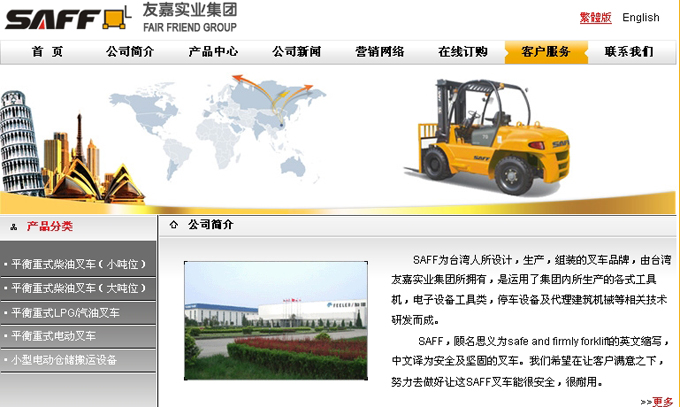
Task: Switch site language to English
Action: [x=641, y=17]
